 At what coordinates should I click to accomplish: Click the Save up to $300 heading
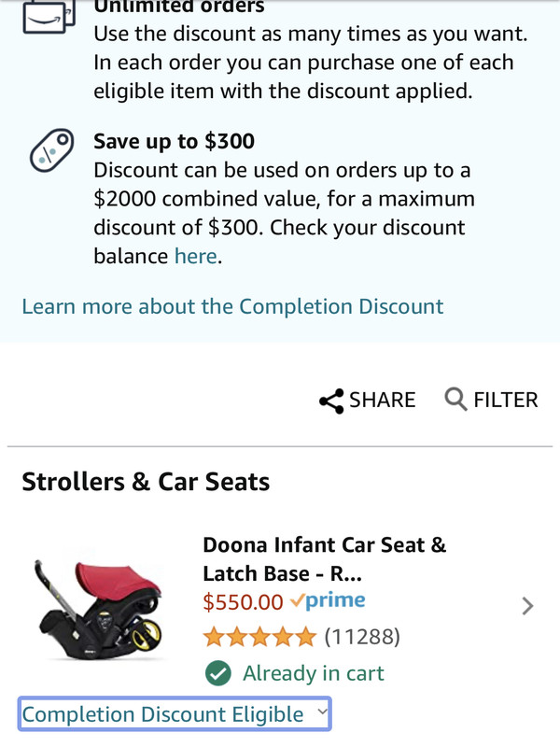(x=174, y=142)
